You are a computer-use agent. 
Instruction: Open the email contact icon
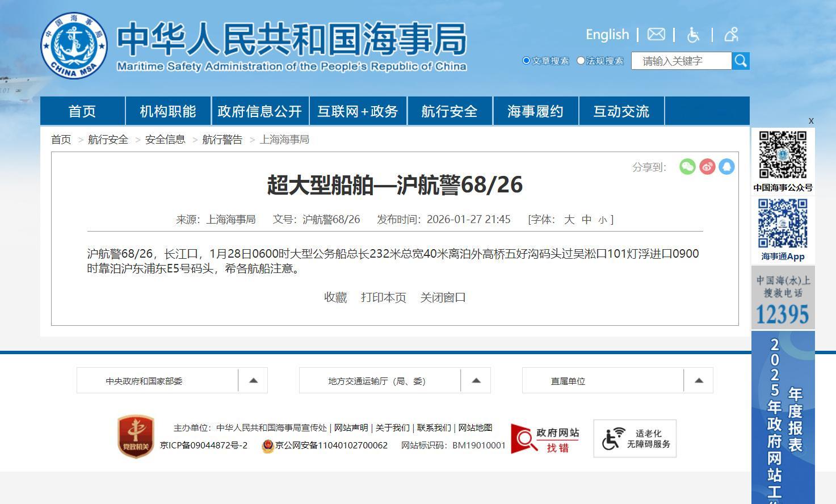click(x=656, y=34)
